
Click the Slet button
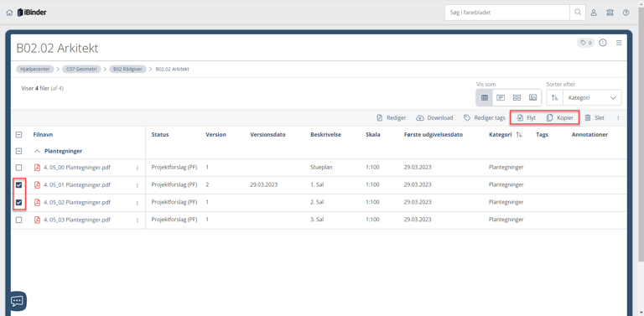tap(595, 118)
